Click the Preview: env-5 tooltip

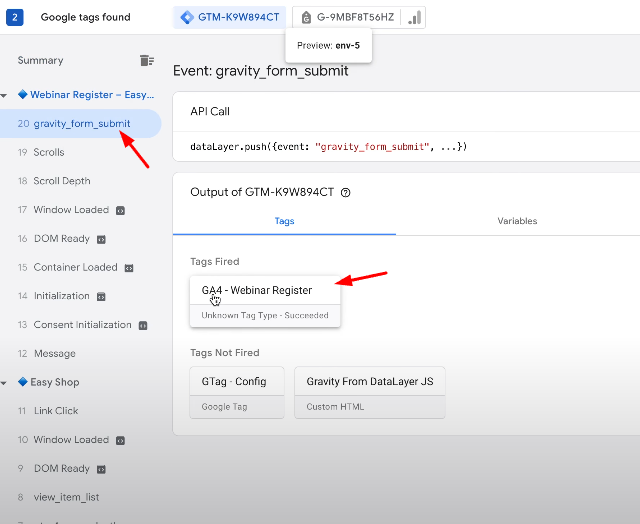(329, 45)
